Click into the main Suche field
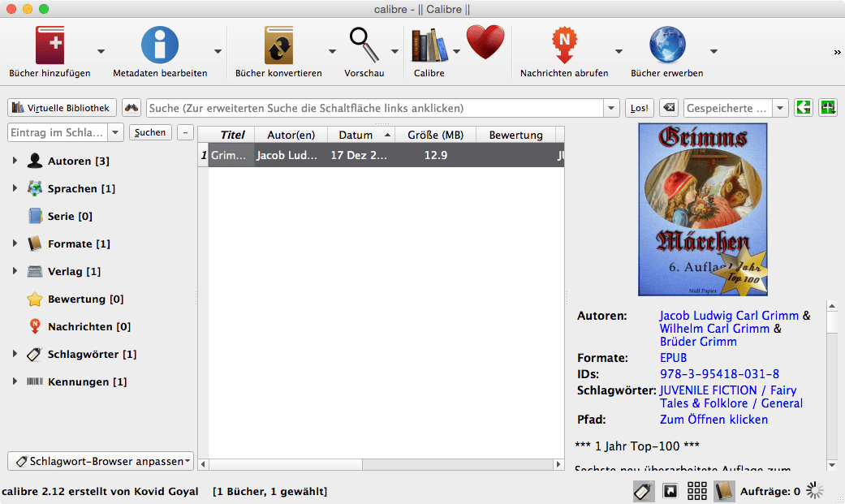 click(x=375, y=108)
